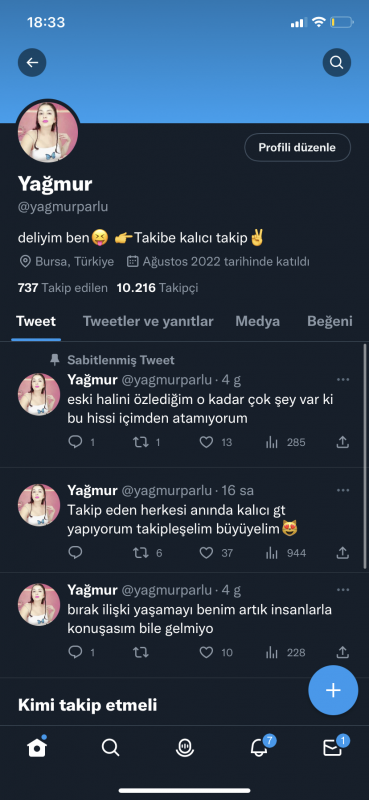Tap the compose new tweet plus button

click(333, 690)
